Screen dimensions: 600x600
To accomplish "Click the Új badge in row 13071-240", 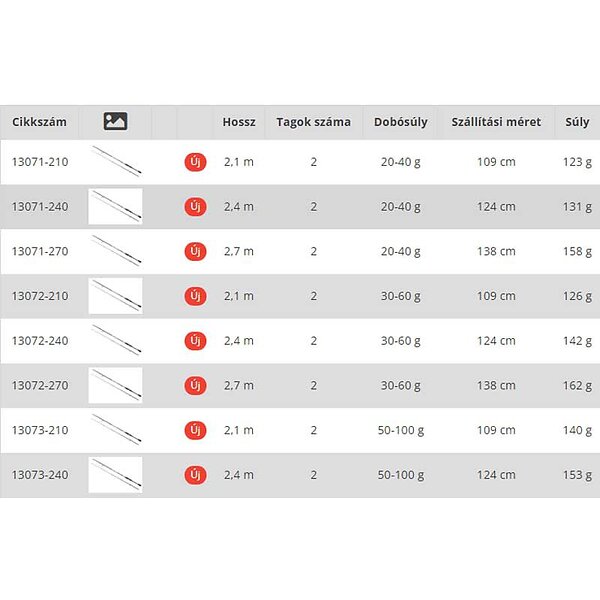I will pos(194,207).
